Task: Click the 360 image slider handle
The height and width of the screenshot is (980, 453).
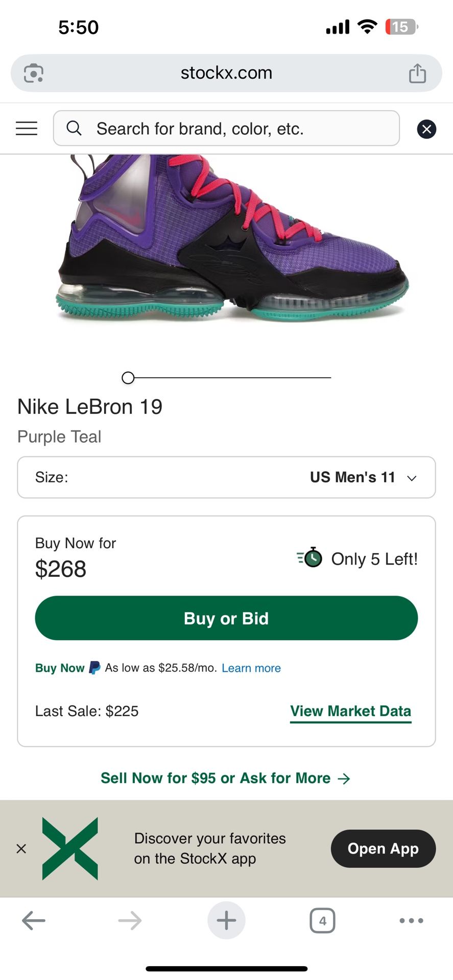Action: [128, 378]
